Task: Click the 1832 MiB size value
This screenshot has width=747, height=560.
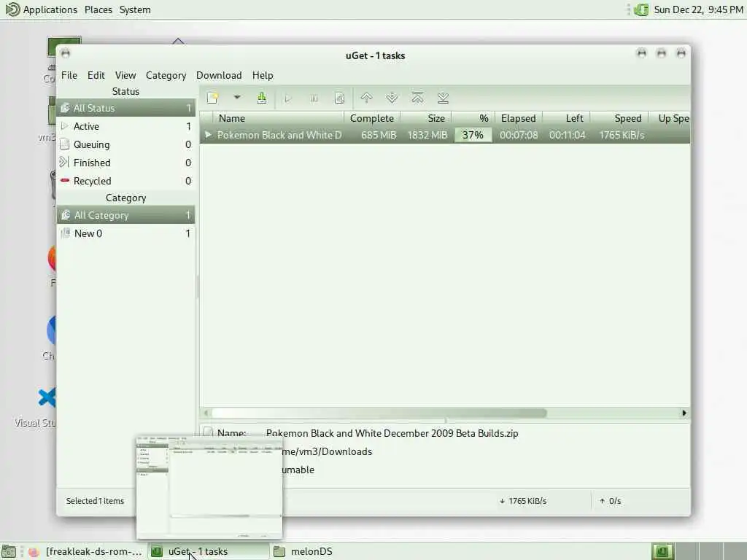Action: (427, 135)
